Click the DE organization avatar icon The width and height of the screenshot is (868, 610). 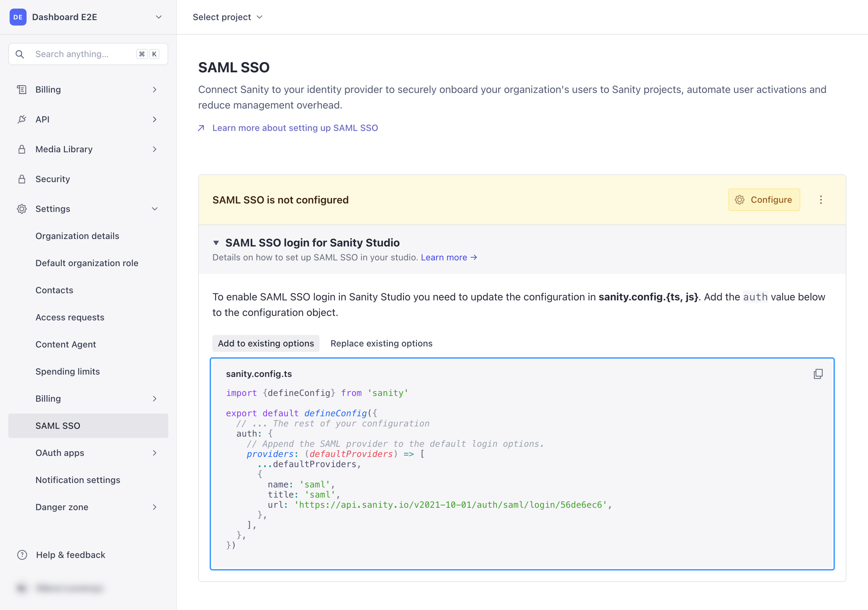click(x=18, y=17)
